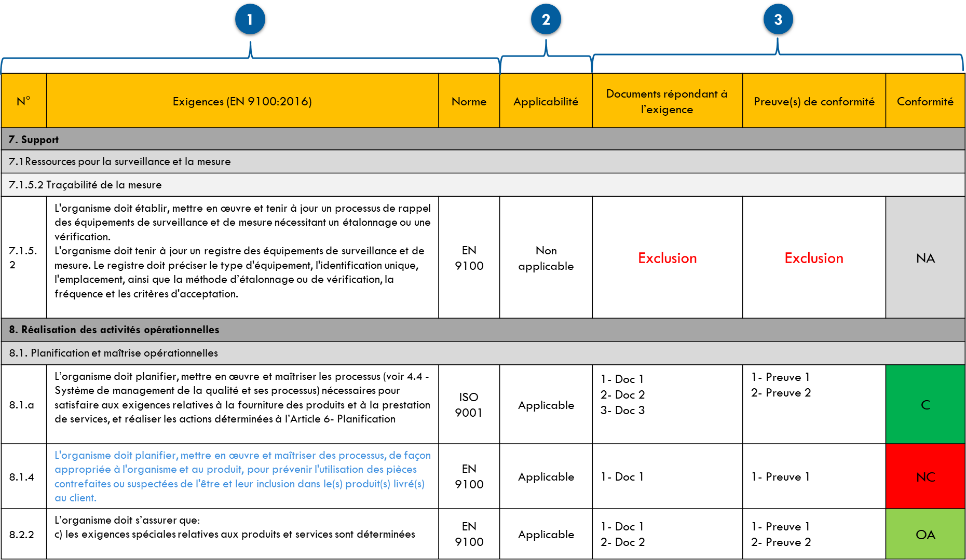Click '2- Preuve 2' in the 8.2.2 row
This screenshot has width=966, height=560.
click(x=781, y=542)
